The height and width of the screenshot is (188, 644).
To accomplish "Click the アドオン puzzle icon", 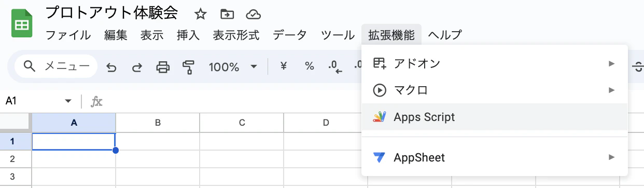I will 380,63.
